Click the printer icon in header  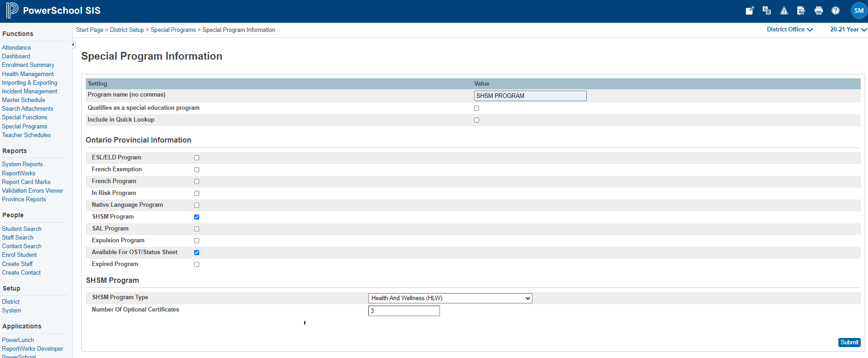tap(819, 10)
